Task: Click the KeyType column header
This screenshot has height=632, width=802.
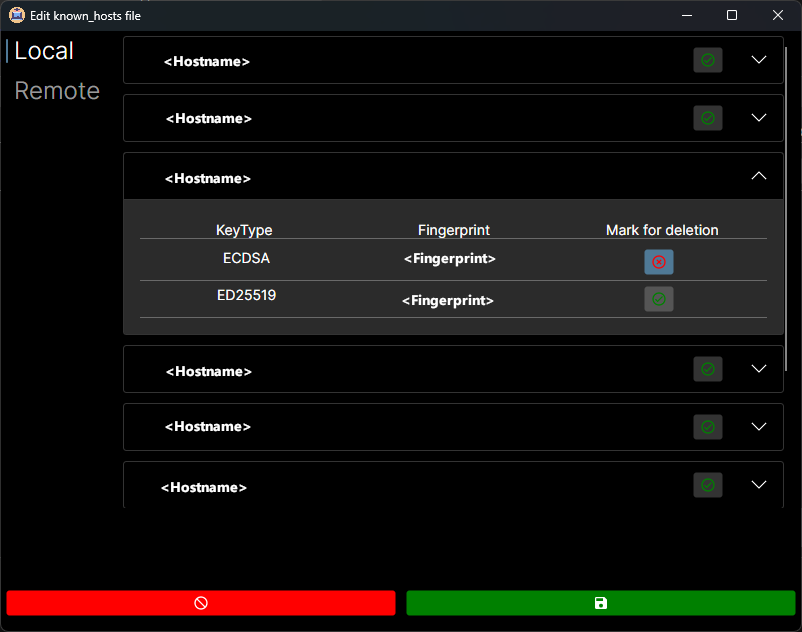Action: [x=244, y=230]
